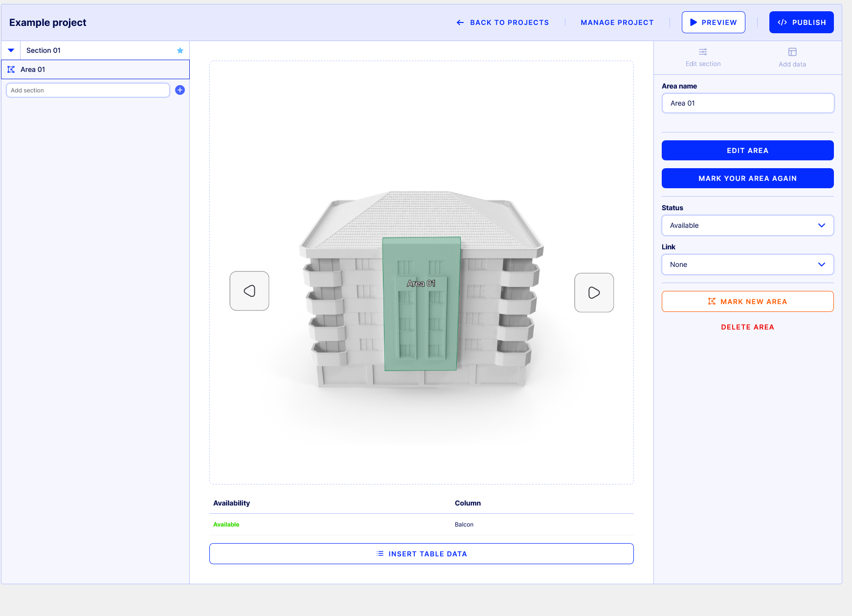This screenshot has height=616, width=852.
Task: Open Manage Project
Action: point(617,22)
